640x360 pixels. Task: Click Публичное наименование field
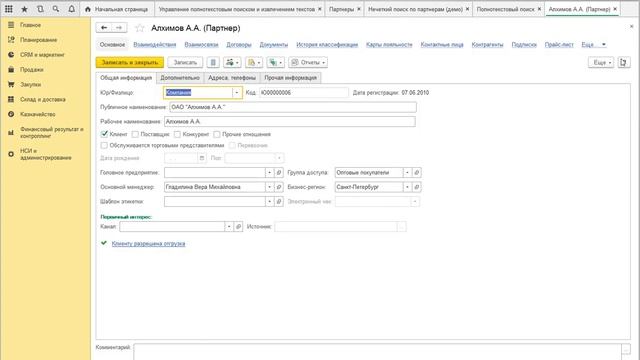293,107
